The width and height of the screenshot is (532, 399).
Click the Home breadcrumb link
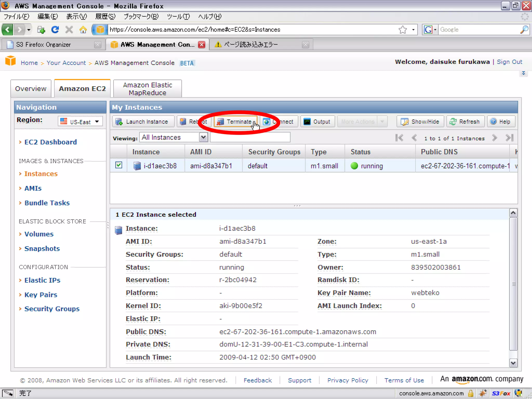(29, 63)
